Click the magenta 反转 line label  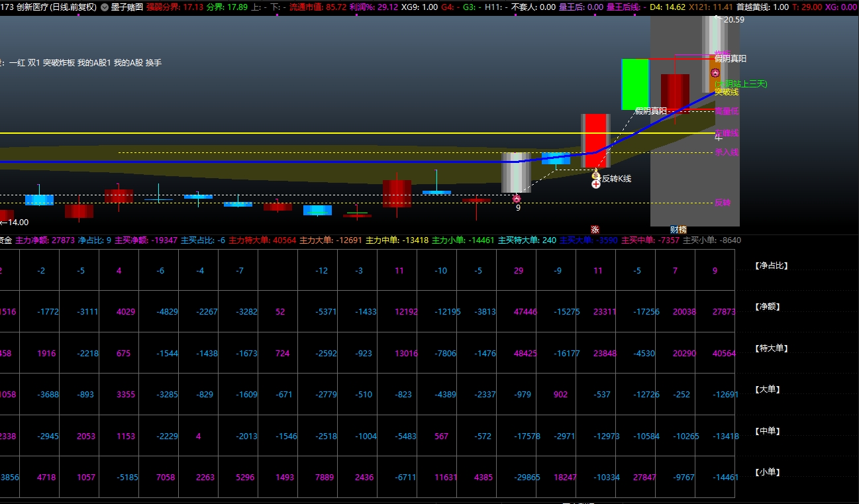point(723,203)
